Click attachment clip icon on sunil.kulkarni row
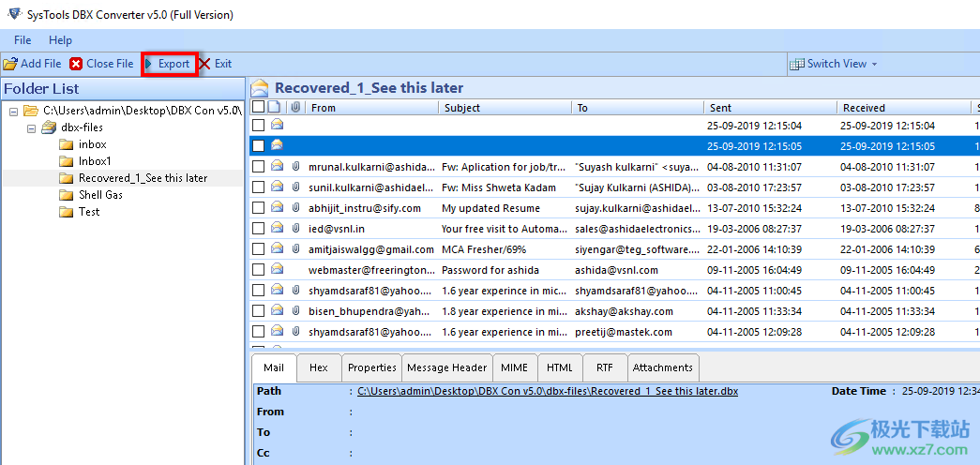 click(296, 187)
